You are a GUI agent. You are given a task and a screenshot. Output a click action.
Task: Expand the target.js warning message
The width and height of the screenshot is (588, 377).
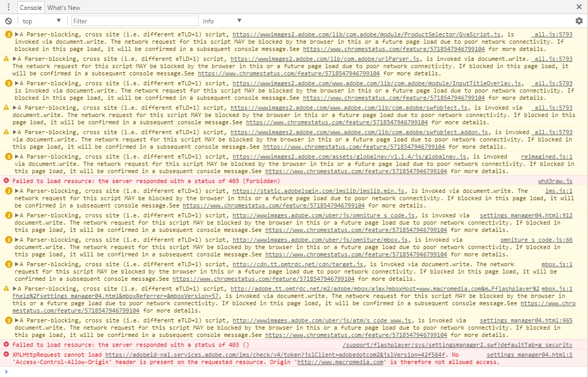pyautogui.click(x=17, y=264)
